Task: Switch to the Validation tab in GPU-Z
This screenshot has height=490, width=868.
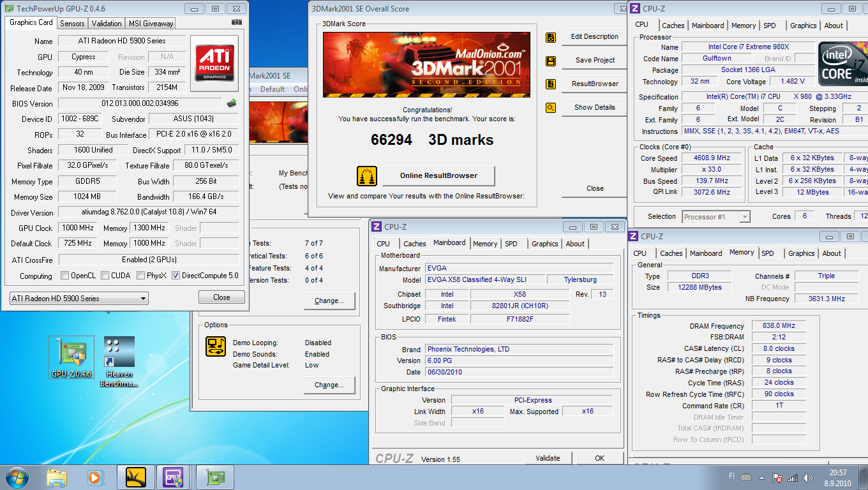Action: point(107,24)
